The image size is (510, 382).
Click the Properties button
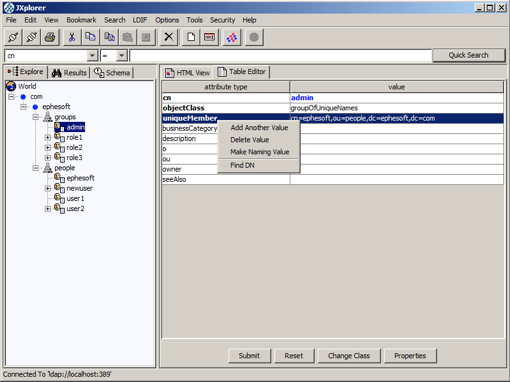point(410,356)
